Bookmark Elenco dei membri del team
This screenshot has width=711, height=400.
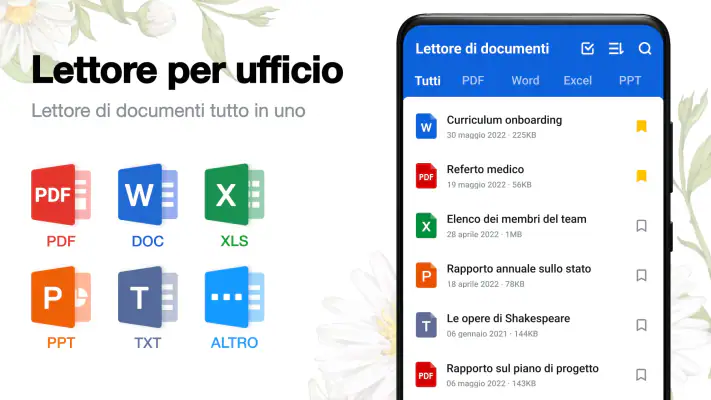(641, 225)
